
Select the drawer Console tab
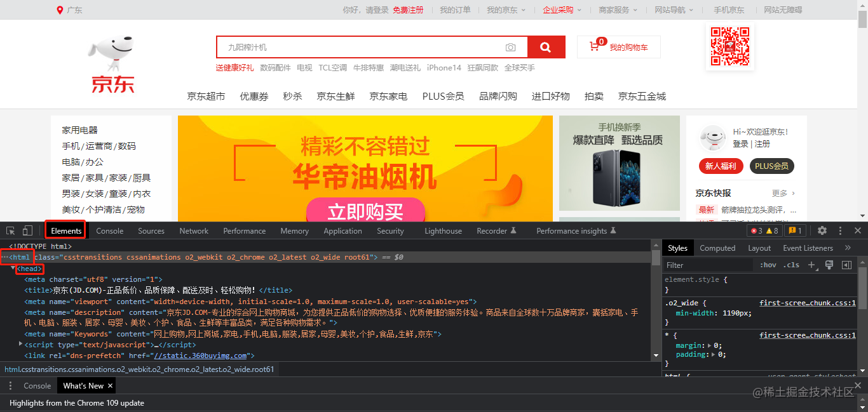click(x=37, y=385)
